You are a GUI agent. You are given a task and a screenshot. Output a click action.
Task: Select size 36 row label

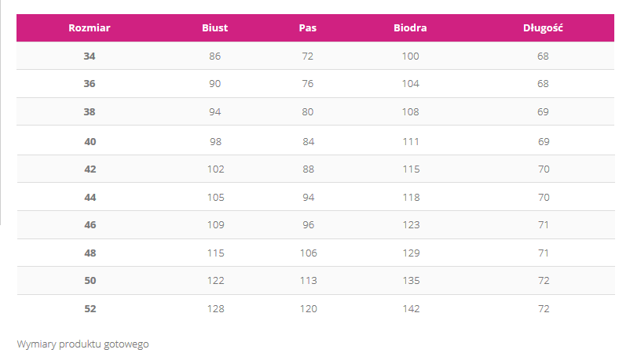pos(90,84)
